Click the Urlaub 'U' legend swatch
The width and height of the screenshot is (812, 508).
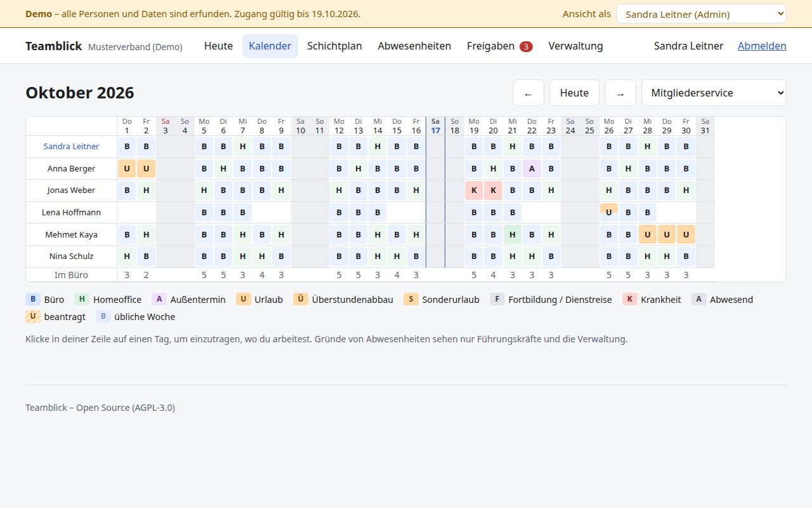click(x=244, y=299)
